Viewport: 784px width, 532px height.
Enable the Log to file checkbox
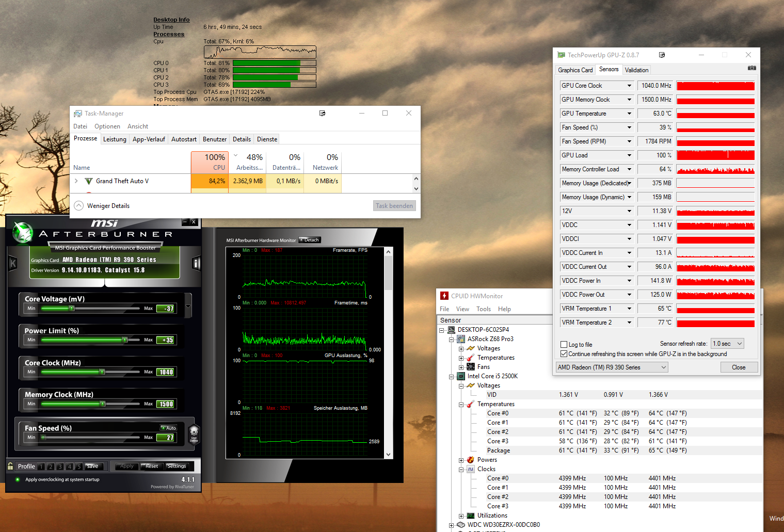tap(564, 345)
